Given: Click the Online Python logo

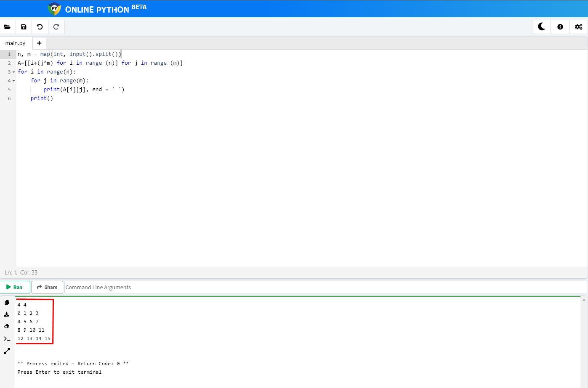Looking at the screenshot, I should click(x=54, y=9).
